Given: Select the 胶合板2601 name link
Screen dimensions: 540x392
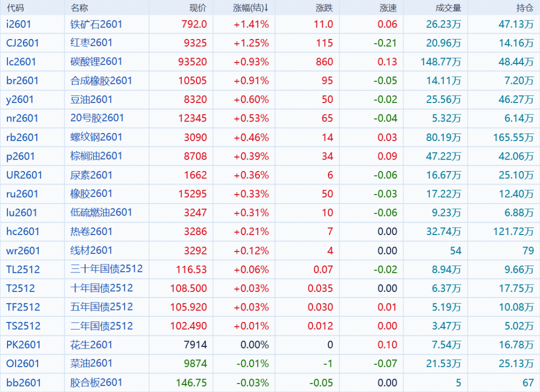Looking at the screenshot, I should (96, 382).
